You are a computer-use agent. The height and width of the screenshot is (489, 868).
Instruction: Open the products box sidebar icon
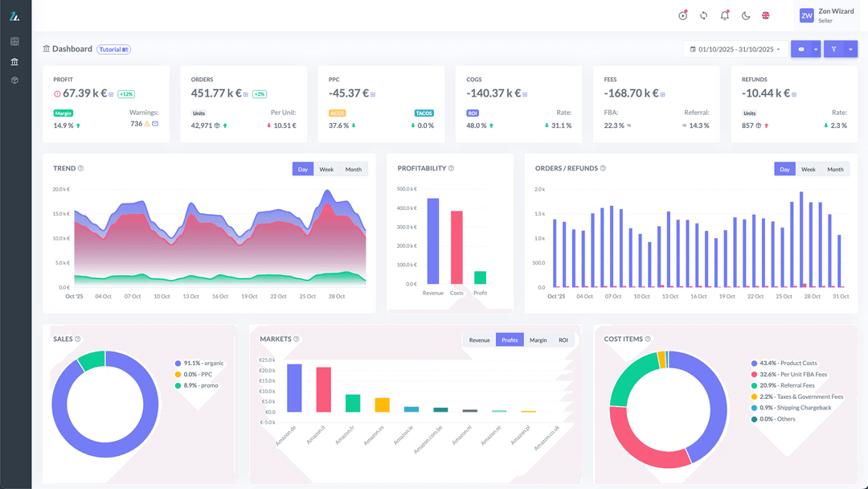tap(15, 80)
